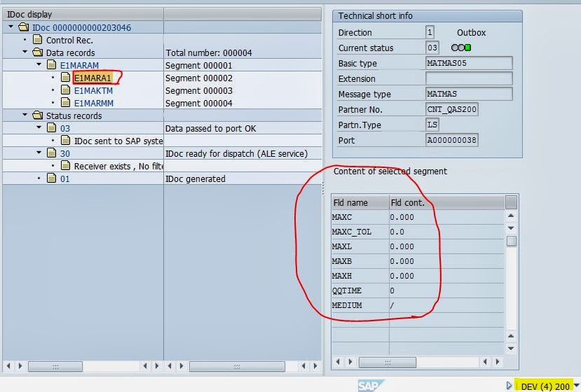Collapse status record 30 node
This screenshot has width=581, height=392.
[39, 153]
